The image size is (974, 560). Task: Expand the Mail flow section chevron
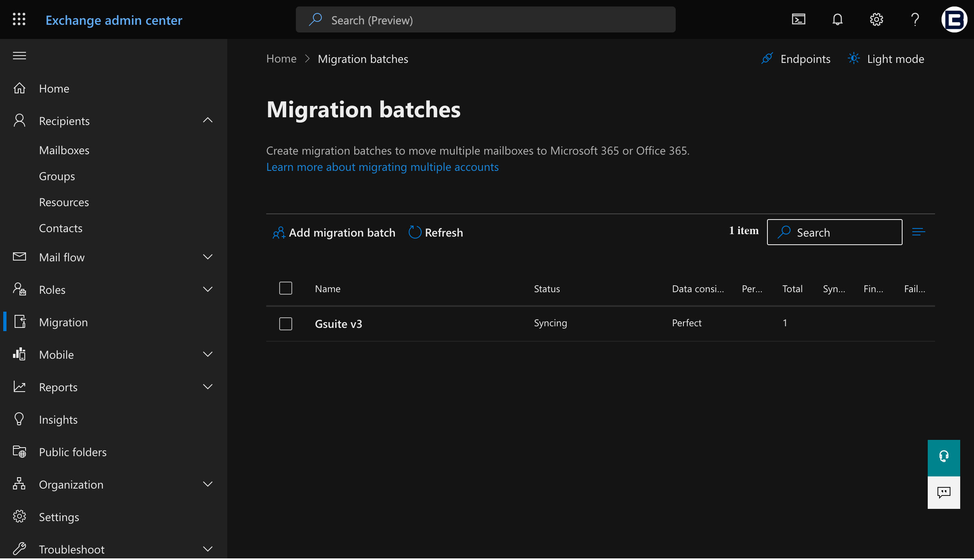point(208,257)
